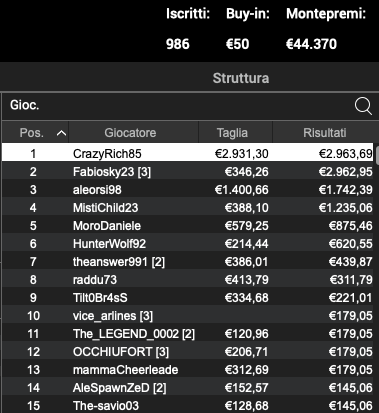
Task: Click the player list scrollbar thumb
Action: (377, 154)
